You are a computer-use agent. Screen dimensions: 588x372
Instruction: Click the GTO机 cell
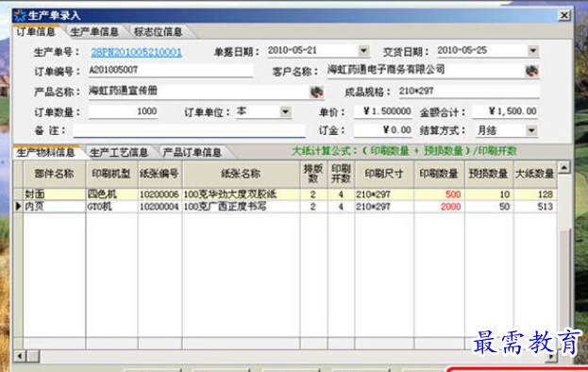(111, 206)
